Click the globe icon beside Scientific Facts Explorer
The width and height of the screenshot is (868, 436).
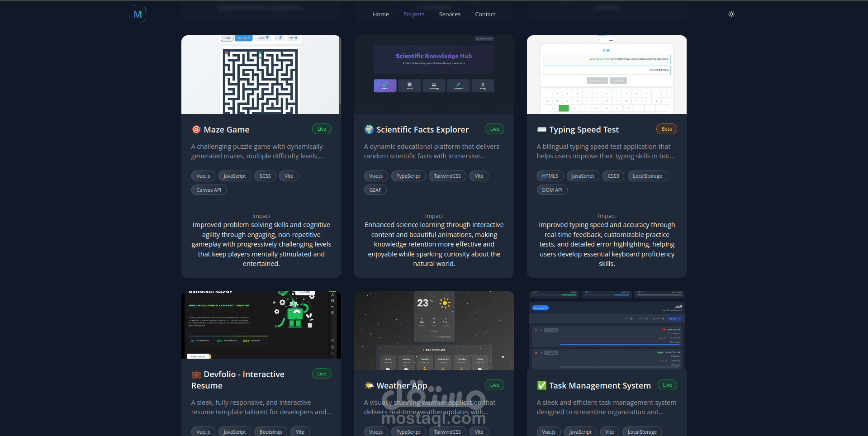[369, 130]
